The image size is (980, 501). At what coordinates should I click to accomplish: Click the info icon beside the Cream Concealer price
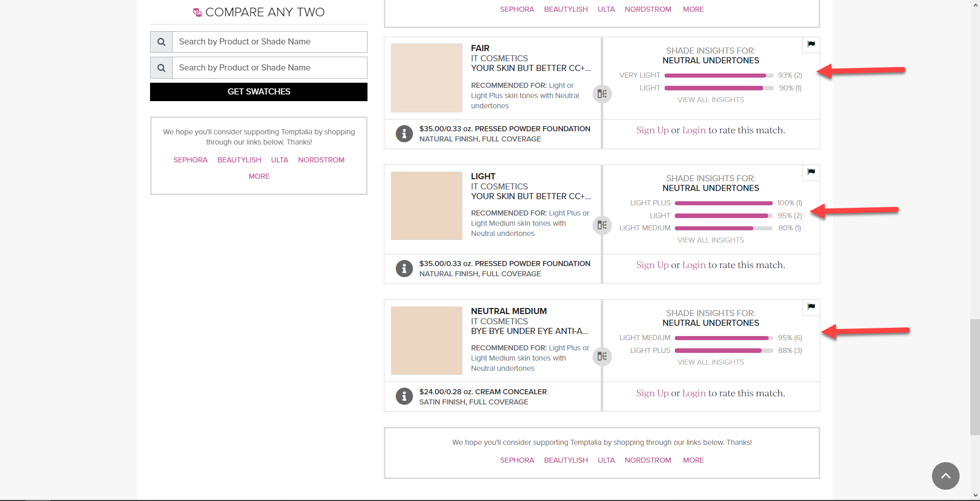click(404, 396)
